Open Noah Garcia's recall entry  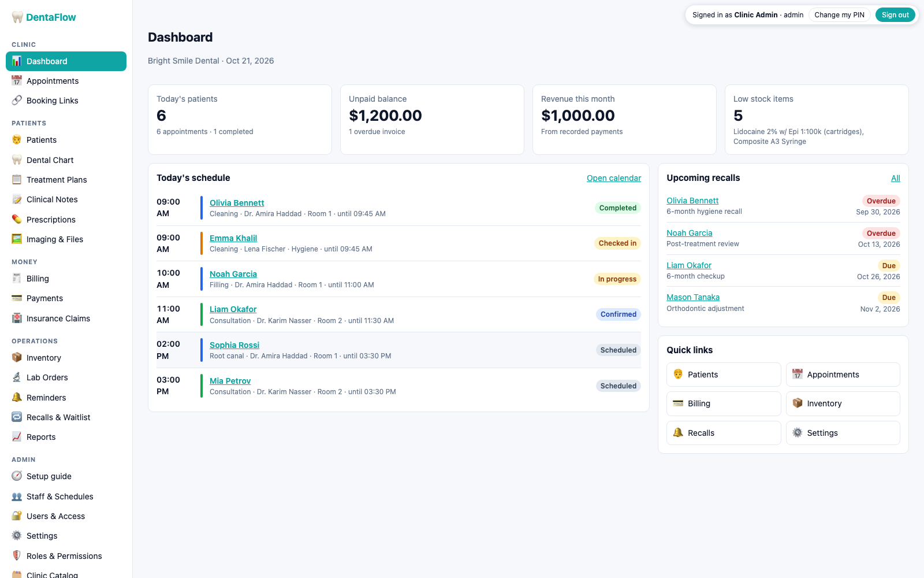click(x=690, y=233)
